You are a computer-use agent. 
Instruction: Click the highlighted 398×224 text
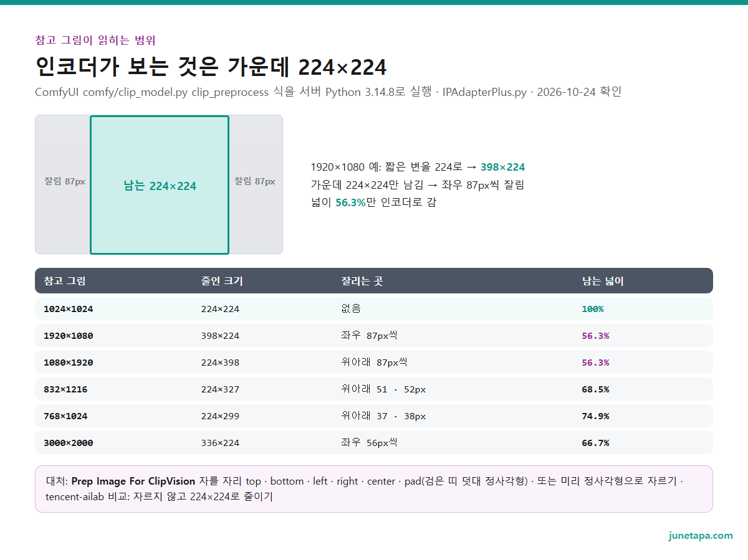pyautogui.click(x=502, y=167)
